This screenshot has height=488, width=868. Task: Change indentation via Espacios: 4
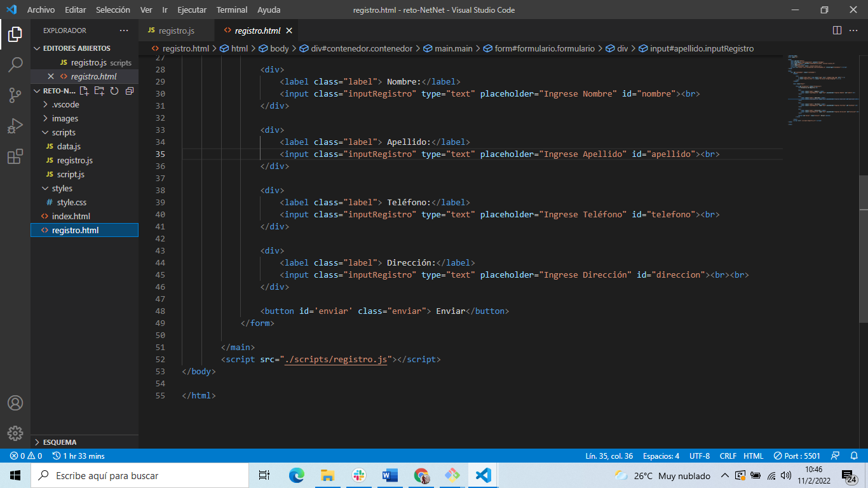(661, 456)
